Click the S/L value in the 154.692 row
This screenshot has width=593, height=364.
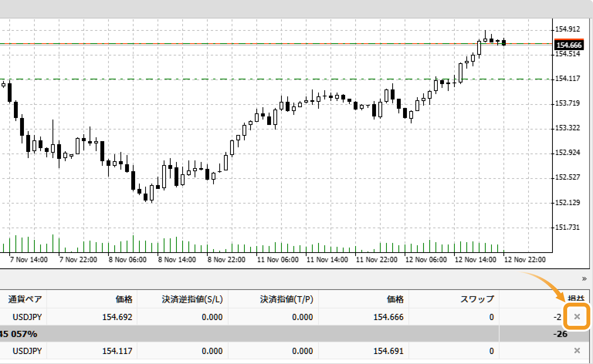point(212,317)
